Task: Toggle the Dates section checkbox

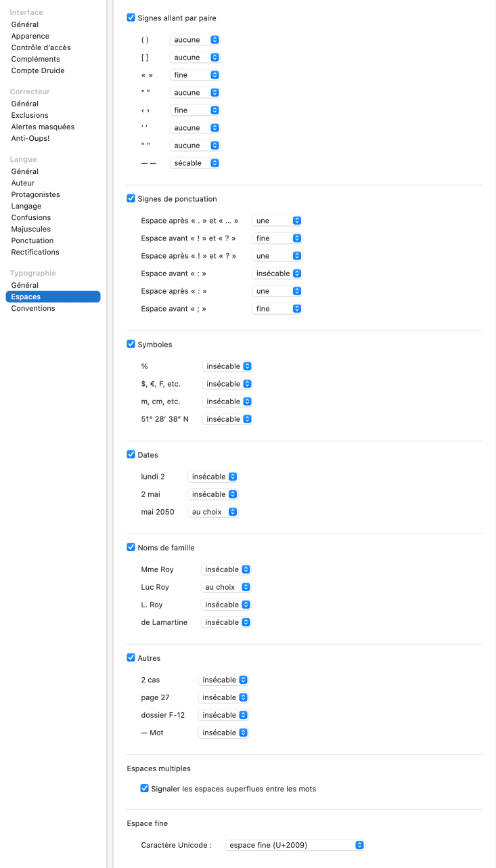Action: pos(131,454)
